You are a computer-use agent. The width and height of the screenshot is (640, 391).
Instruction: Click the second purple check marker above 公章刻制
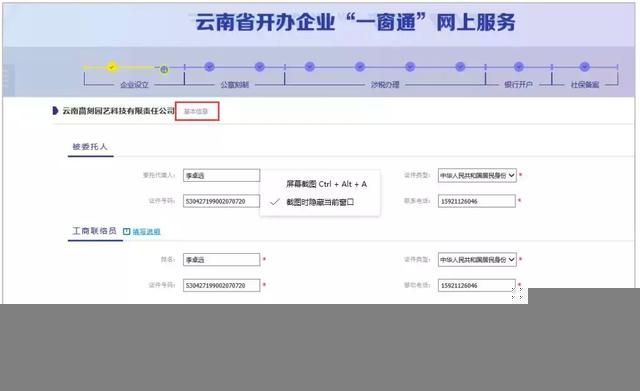[260, 67]
